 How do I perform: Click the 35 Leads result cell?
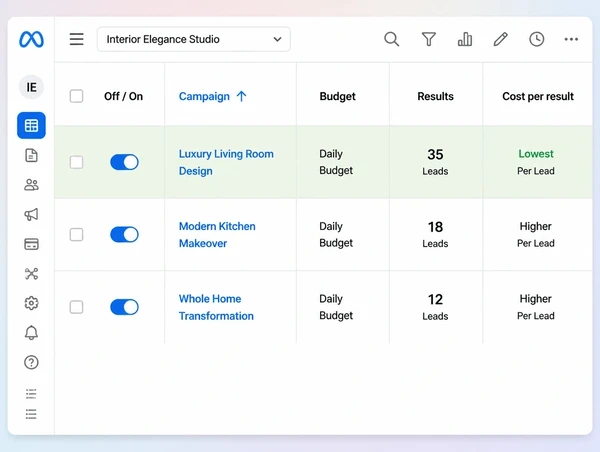[435, 162]
